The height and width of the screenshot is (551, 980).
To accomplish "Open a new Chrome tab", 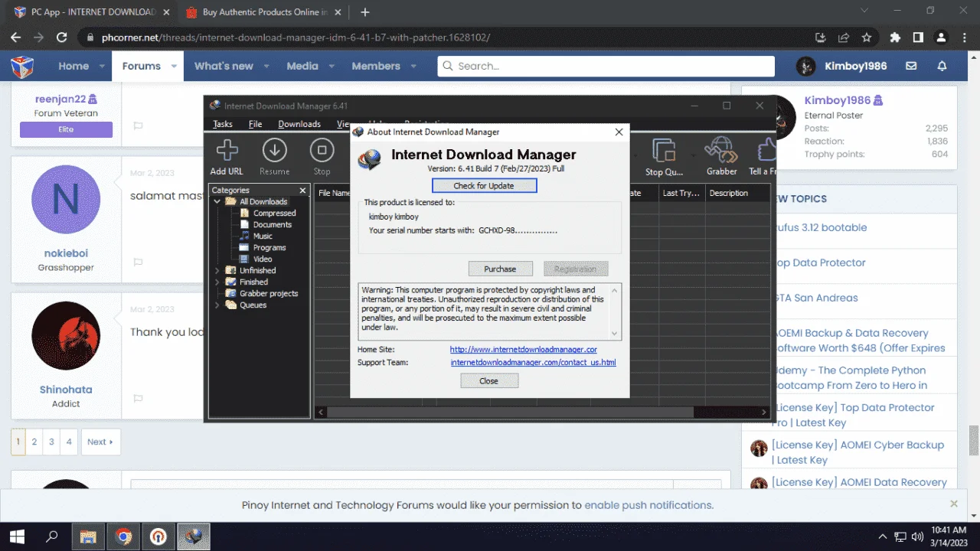I will 365,12.
